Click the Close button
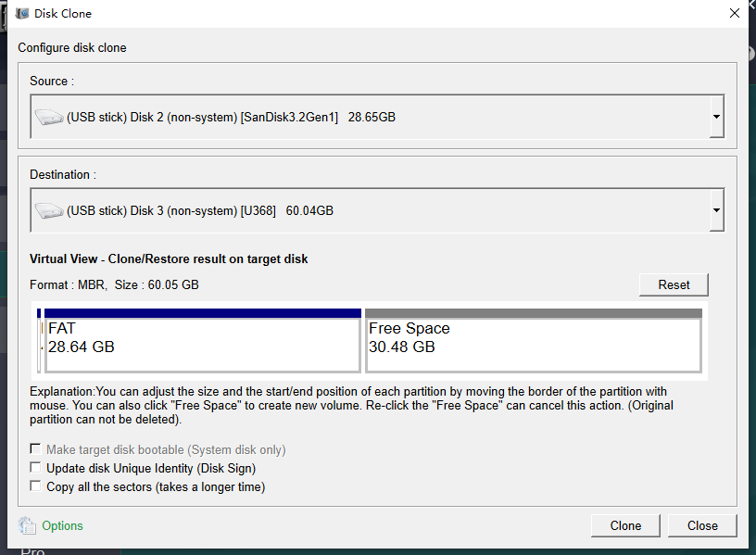The width and height of the screenshot is (756, 555). 702,525
